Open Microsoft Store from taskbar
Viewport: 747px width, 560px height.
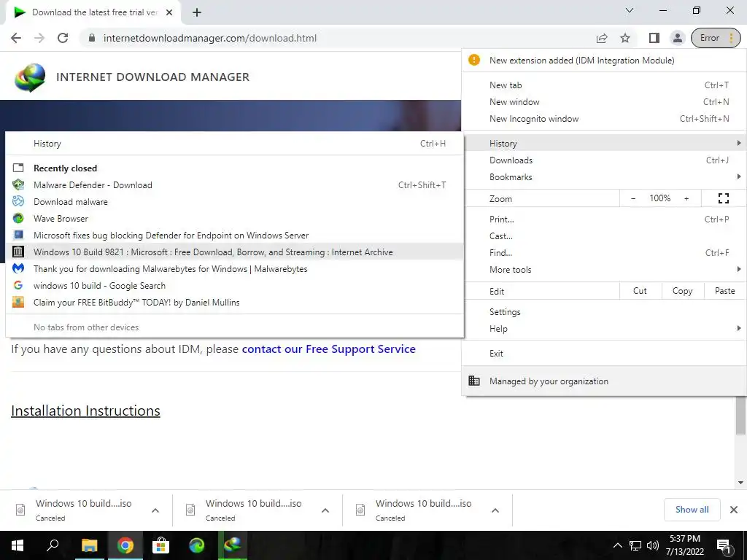pyautogui.click(x=160, y=545)
